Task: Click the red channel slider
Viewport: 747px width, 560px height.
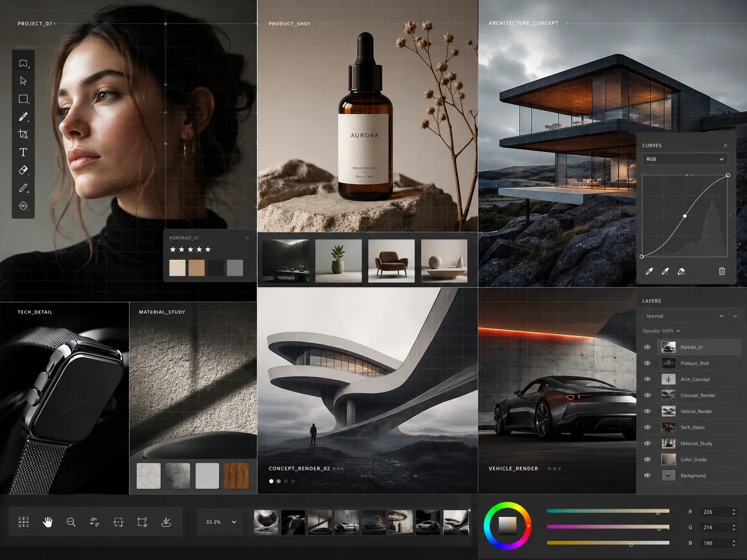Action: 608,511
